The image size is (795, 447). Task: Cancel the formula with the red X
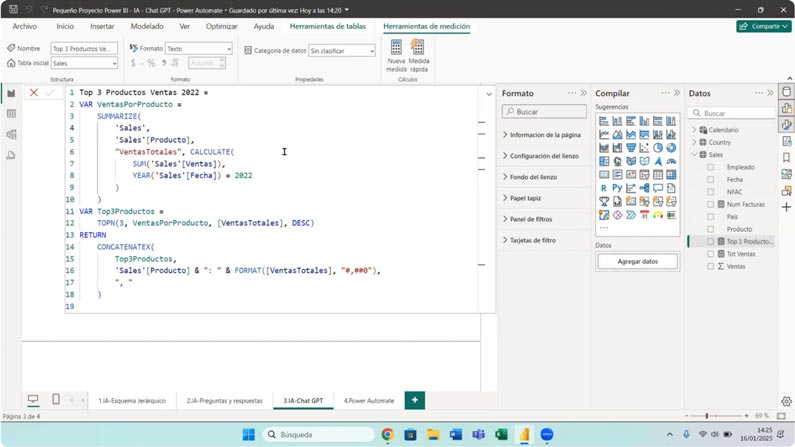click(34, 93)
